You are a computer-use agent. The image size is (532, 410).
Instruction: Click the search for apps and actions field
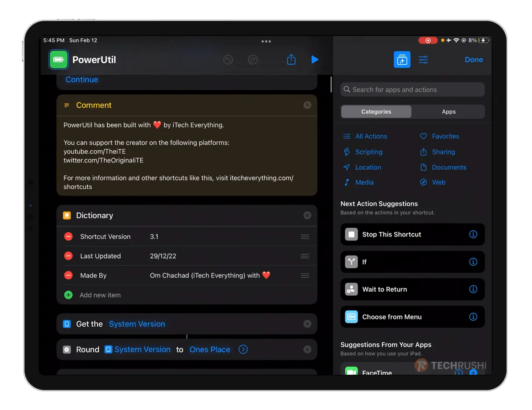(413, 90)
